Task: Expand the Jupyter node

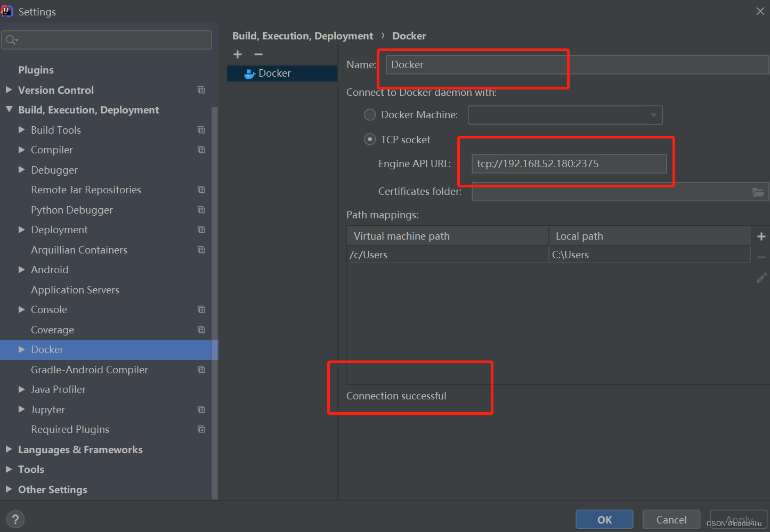Action: 22,410
